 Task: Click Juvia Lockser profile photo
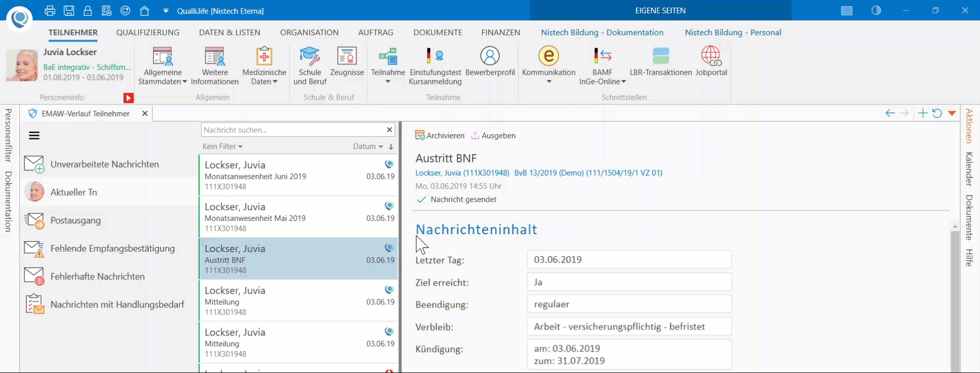point(22,65)
